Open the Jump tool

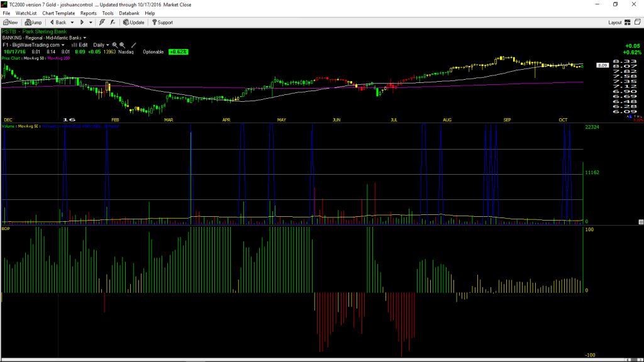[33, 23]
